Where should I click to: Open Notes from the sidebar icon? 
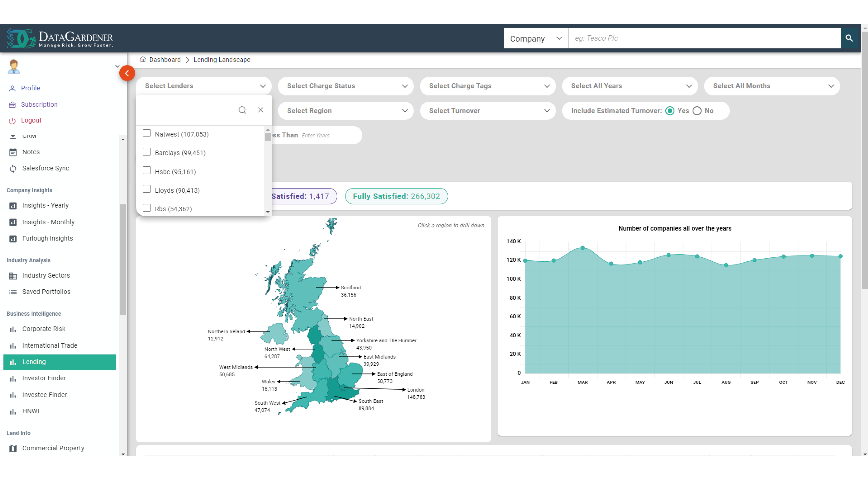tap(13, 152)
